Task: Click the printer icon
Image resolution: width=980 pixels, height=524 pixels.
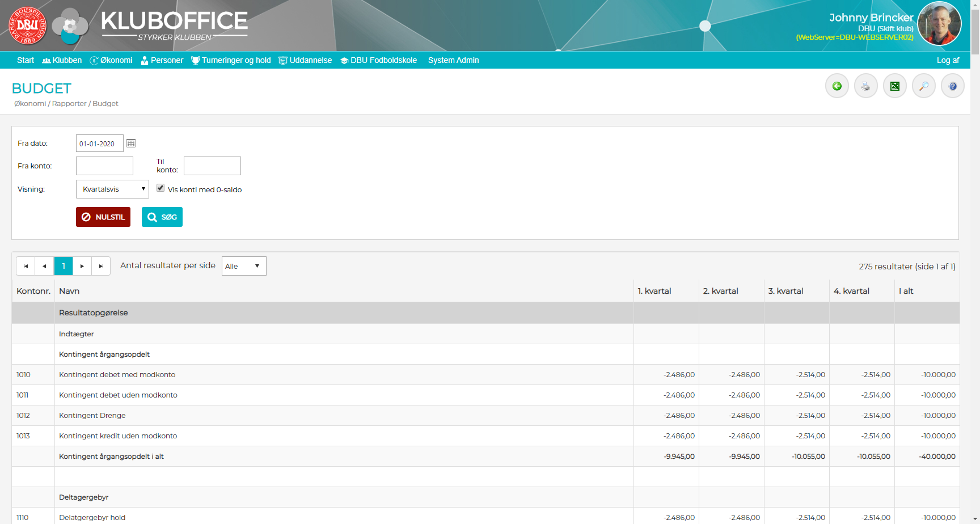Action: point(865,86)
